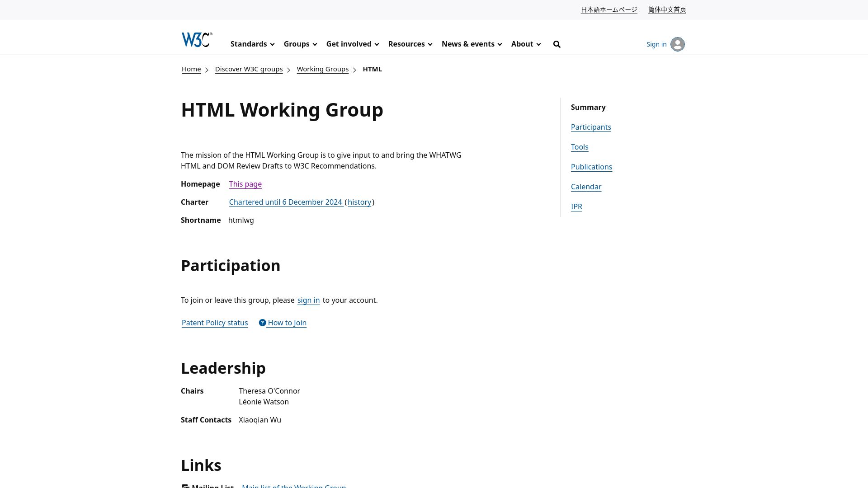Go to Home breadcrumb

191,69
